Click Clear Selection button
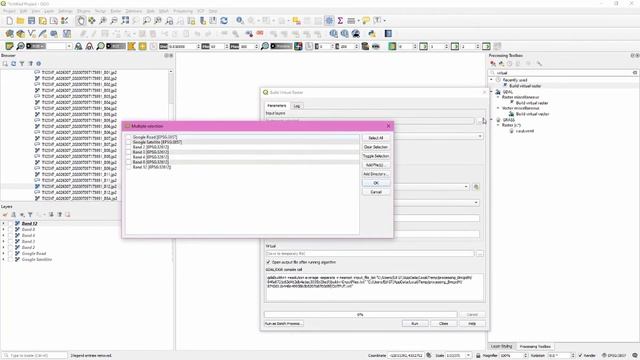Image resolution: width=640 pixels, height=360 pixels. pos(376,147)
